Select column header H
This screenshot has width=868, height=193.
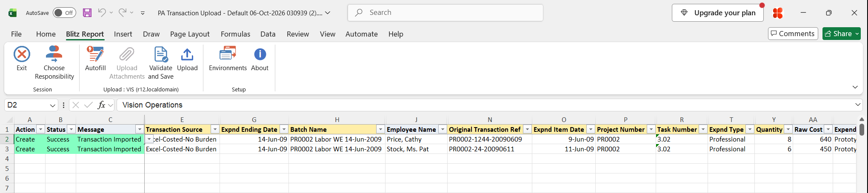point(337,120)
